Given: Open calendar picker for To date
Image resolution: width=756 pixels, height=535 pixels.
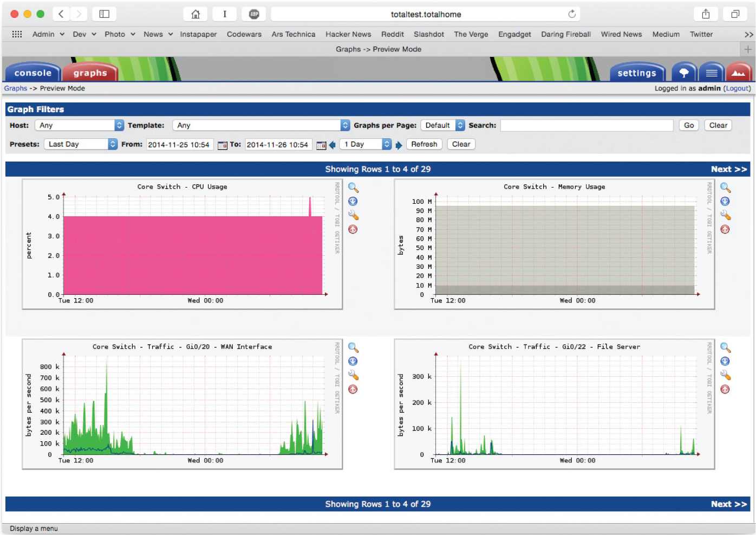Looking at the screenshot, I should (321, 145).
